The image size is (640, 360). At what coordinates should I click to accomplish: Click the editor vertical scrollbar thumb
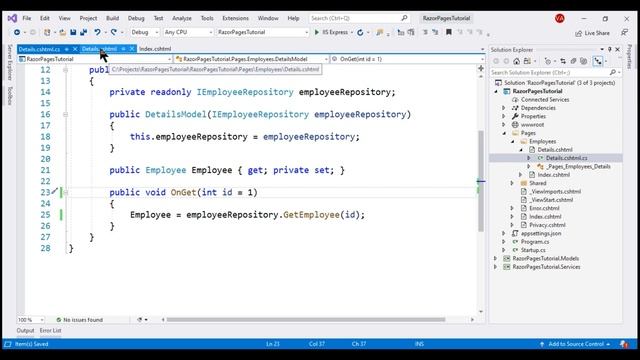click(481, 181)
